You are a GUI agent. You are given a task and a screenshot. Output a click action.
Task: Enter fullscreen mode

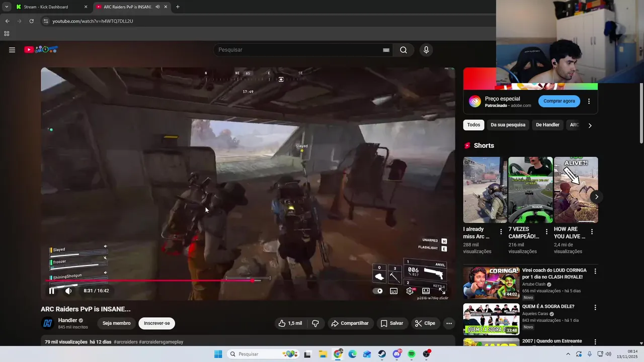tap(442, 291)
